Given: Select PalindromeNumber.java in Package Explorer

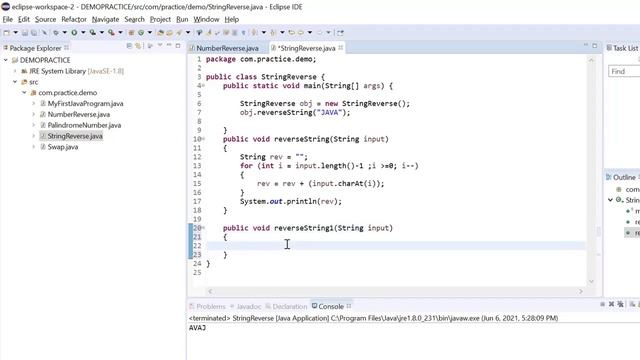Looking at the screenshot, I should click(84, 125).
